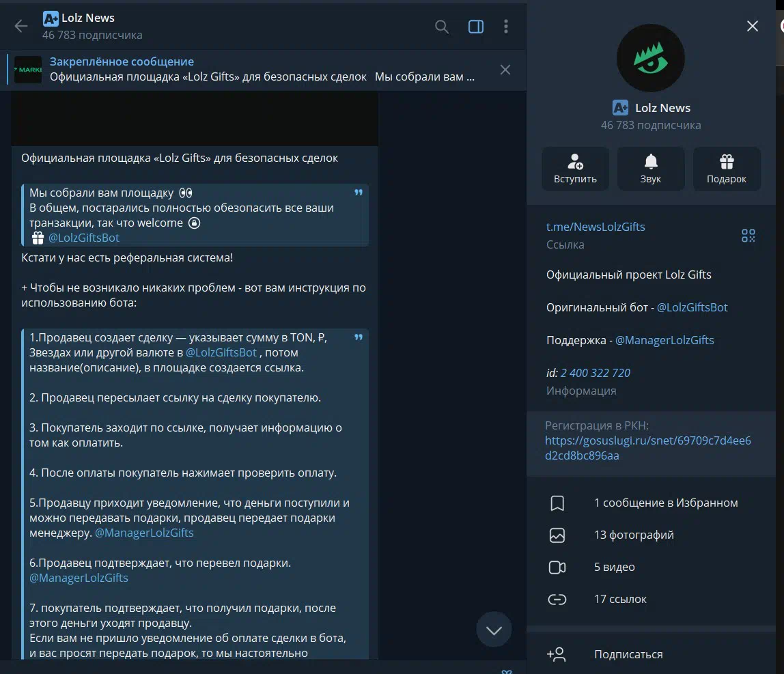The image size is (784, 674).
Task: Show the QR code for channel link
Action: [748, 236]
